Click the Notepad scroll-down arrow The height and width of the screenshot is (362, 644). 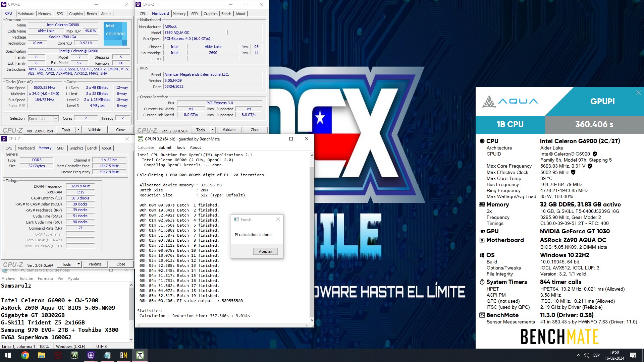[x=131, y=340]
